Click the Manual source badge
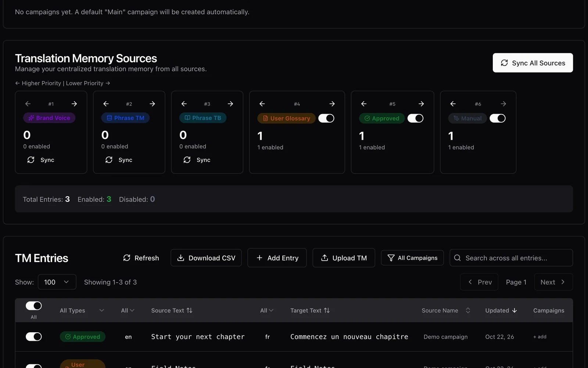Screen dimensions: 588x368 coord(467,118)
